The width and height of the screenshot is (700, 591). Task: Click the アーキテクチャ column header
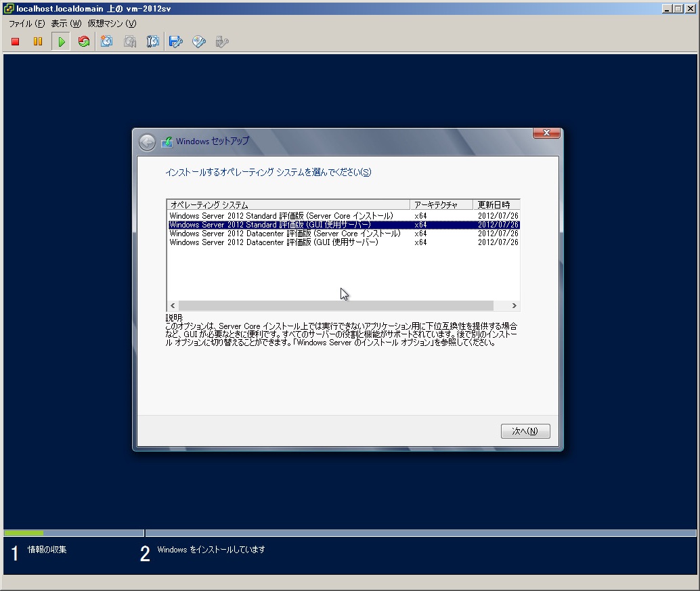point(441,205)
